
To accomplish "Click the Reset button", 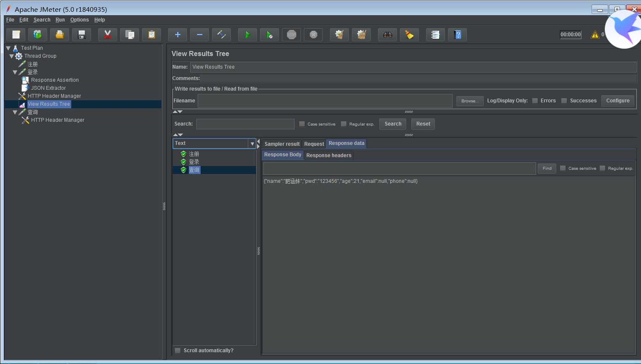I will pyautogui.click(x=423, y=124).
